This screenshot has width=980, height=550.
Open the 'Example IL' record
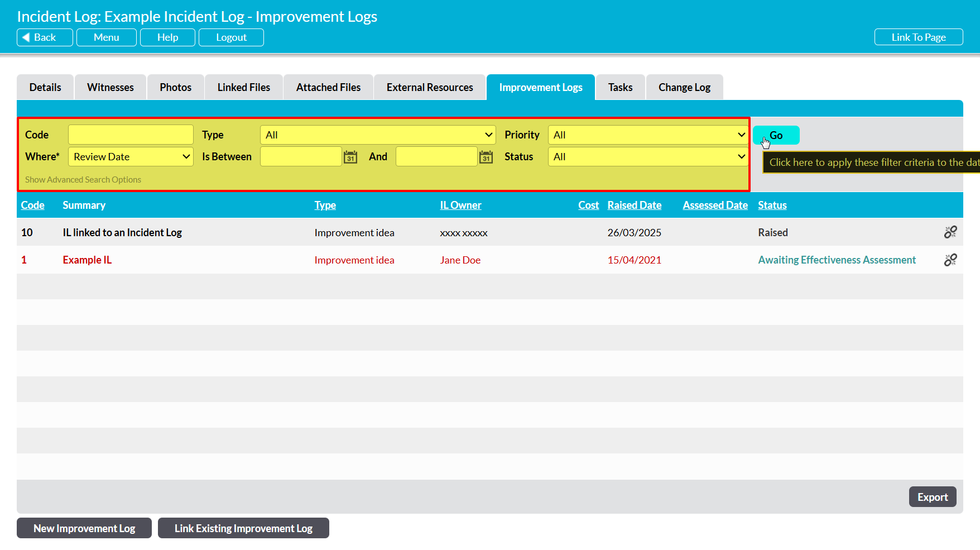(87, 260)
